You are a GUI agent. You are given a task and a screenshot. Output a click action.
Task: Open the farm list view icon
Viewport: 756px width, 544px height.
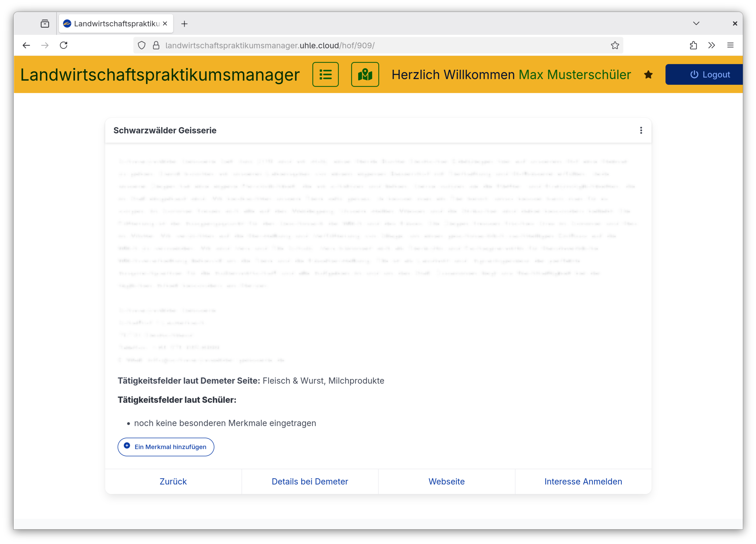[325, 75]
